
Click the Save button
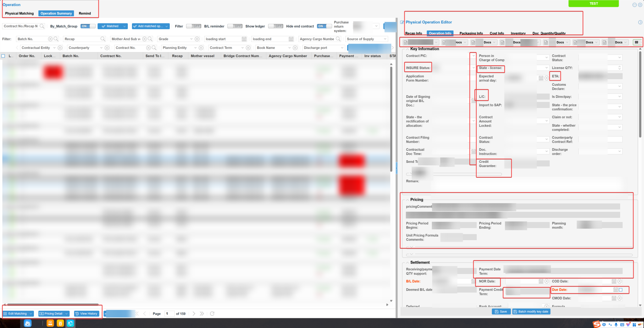pyautogui.click(x=501, y=312)
